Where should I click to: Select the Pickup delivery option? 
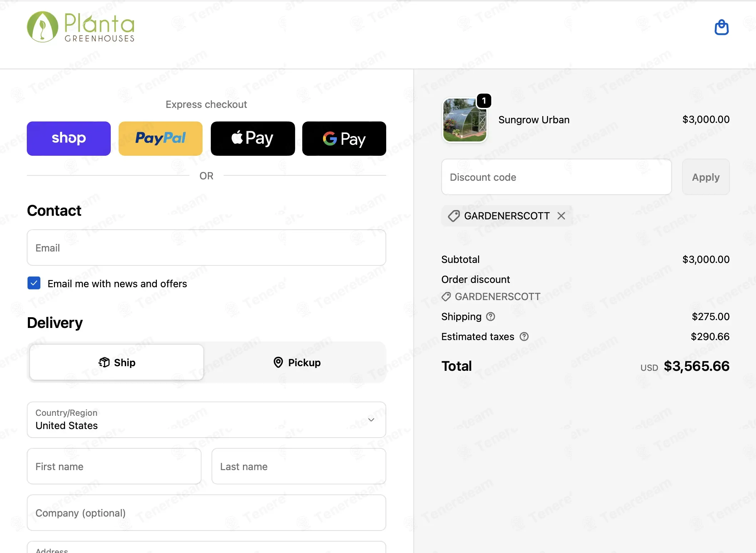click(x=297, y=362)
